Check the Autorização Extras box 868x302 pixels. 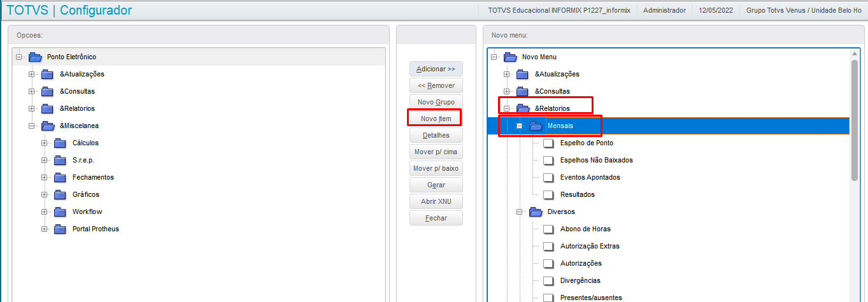548,246
